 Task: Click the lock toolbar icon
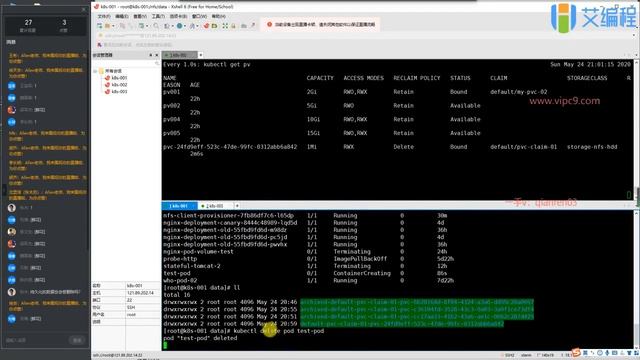pos(233,26)
